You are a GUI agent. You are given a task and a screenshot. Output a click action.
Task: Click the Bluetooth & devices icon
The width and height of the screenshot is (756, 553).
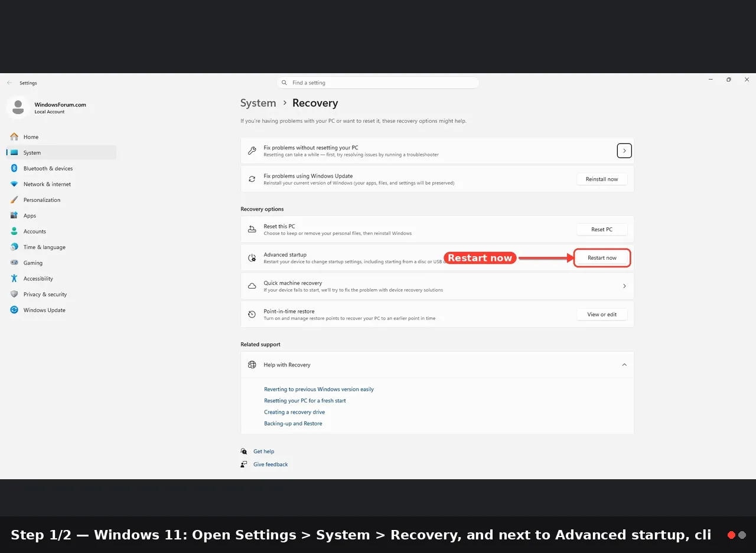coord(14,168)
